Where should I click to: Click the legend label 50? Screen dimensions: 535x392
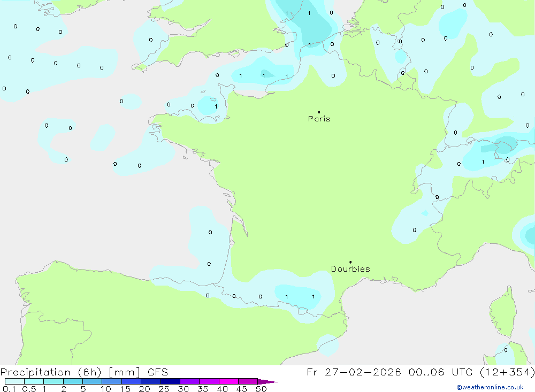pyautogui.click(x=261, y=389)
